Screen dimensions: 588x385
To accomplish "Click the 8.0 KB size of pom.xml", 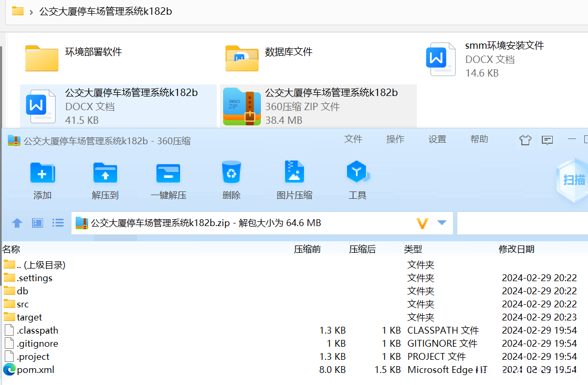I will 332,370.
